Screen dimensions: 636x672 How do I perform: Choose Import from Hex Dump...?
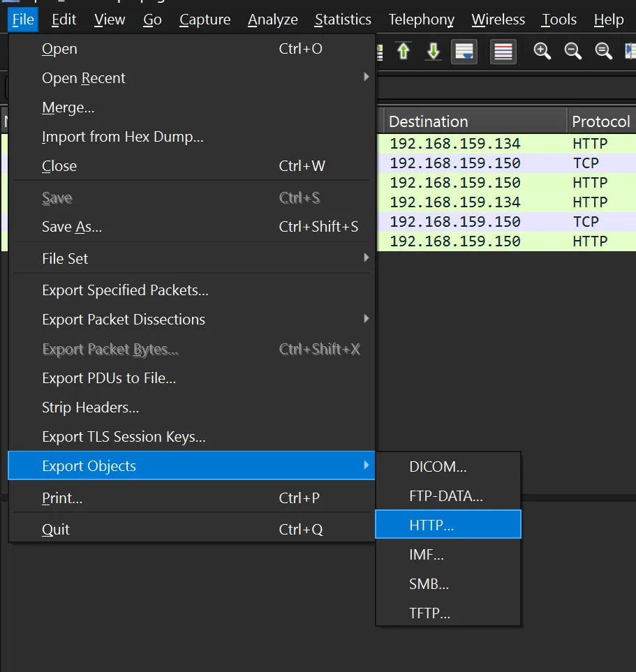tap(191, 137)
